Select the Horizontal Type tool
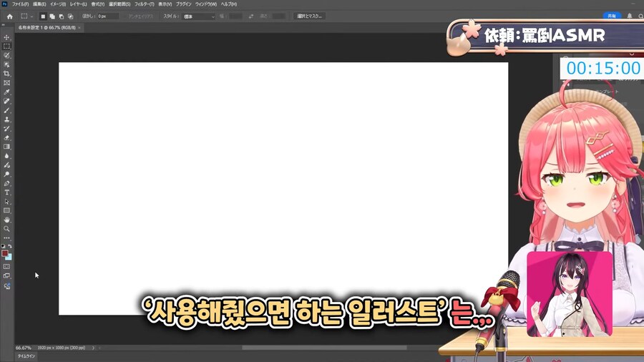This screenshot has height=362, width=644. [x=6, y=192]
